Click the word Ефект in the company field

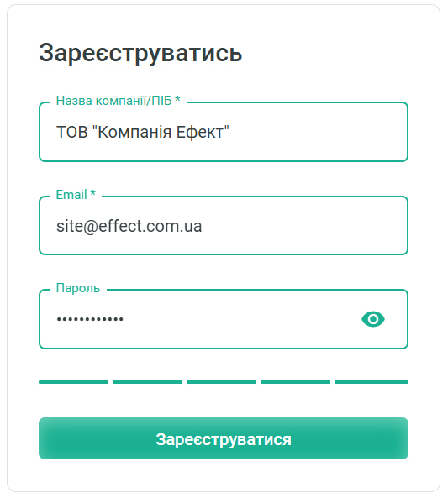[200, 132]
